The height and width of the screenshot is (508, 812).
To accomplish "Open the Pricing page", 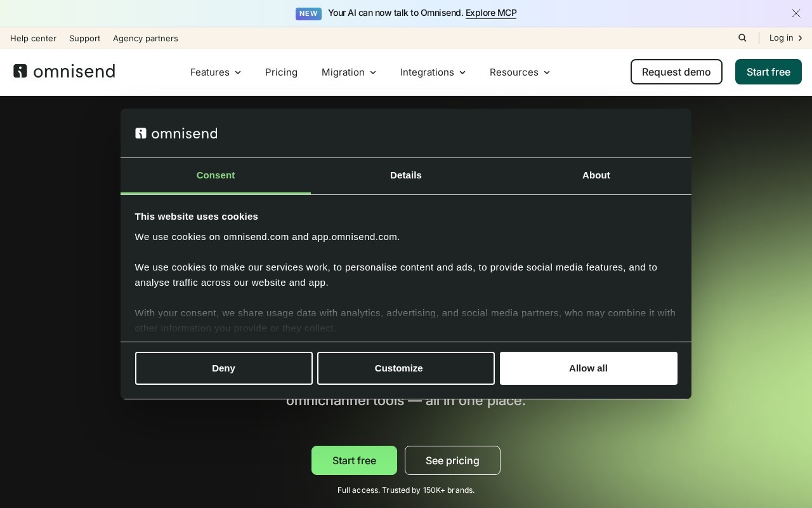I will point(281,72).
